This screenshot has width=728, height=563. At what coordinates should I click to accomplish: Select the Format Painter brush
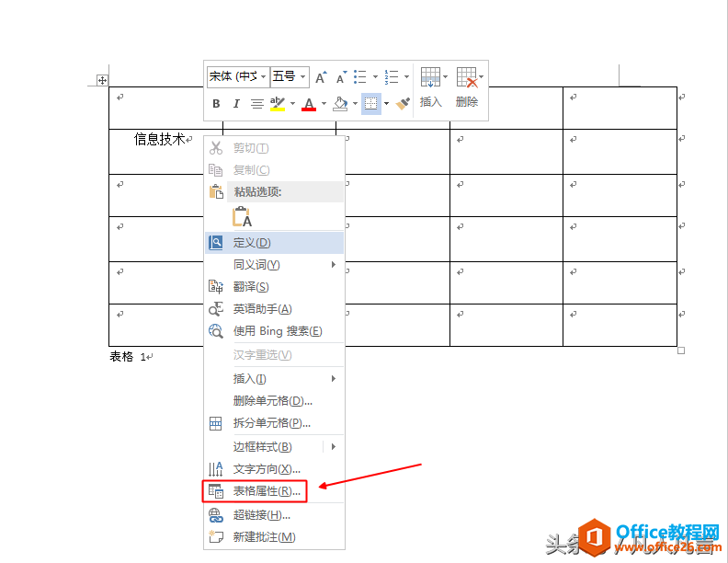coord(403,104)
